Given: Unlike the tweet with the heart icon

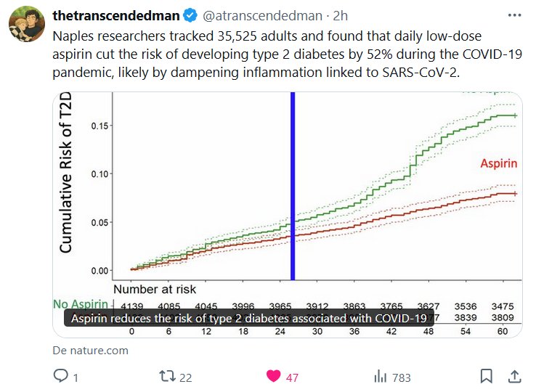Looking at the screenshot, I should (x=273, y=376).
